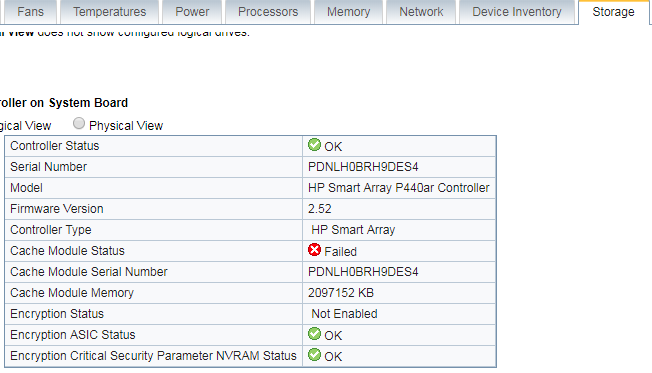The width and height of the screenshot is (652, 373).
Task: Open the Network tab
Action: point(421,12)
